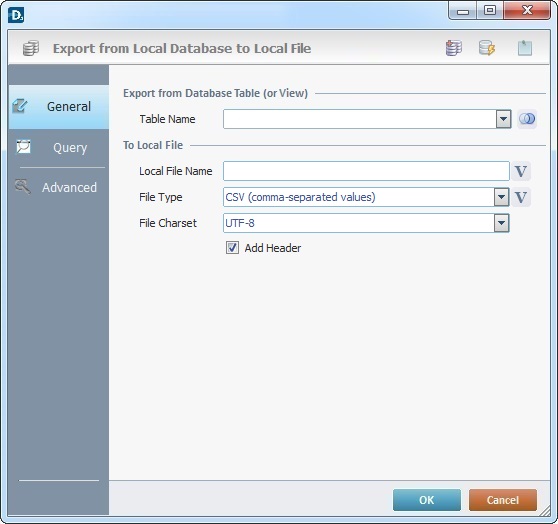Viewport: 558px width, 524px height.
Task: Click the Cancel button
Action: (x=502, y=500)
